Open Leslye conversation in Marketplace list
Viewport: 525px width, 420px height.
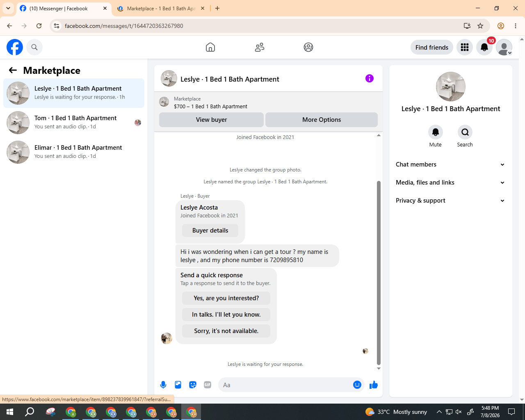coord(74,93)
